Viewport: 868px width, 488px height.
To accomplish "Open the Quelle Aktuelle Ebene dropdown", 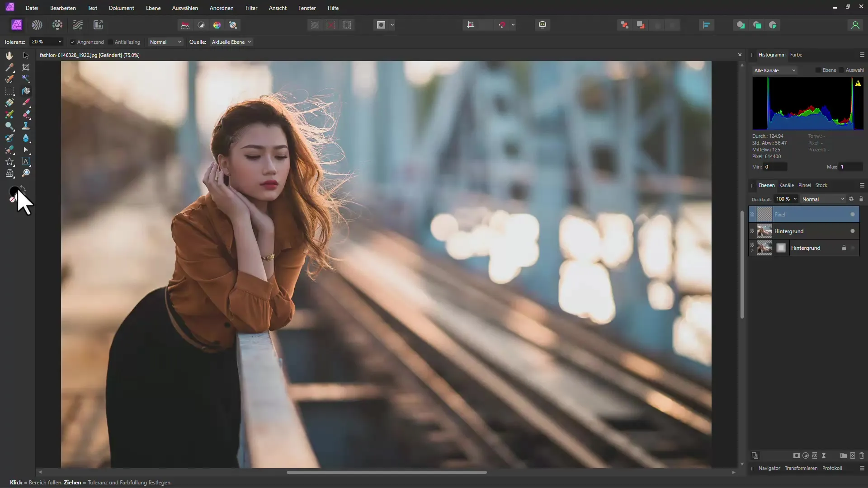I will [x=231, y=42].
